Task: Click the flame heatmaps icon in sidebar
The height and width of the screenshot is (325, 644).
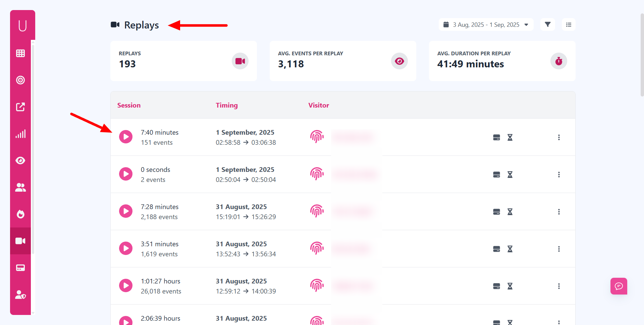Action: point(20,214)
